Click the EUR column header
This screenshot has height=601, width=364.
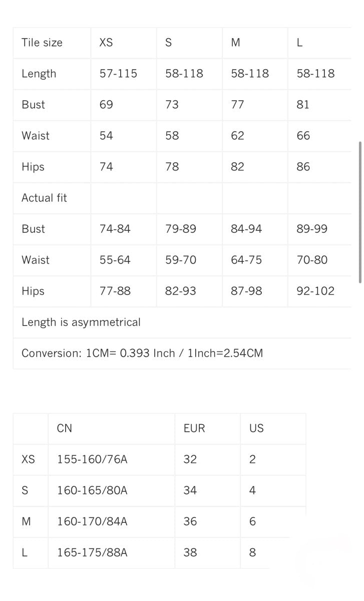[x=194, y=428]
